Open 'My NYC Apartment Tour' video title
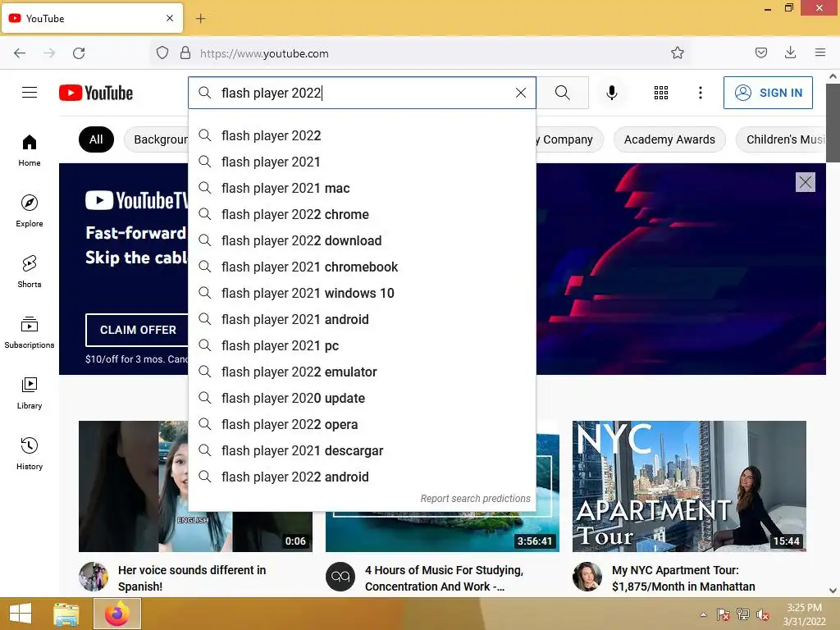This screenshot has width=840, height=630. pyautogui.click(x=683, y=578)
